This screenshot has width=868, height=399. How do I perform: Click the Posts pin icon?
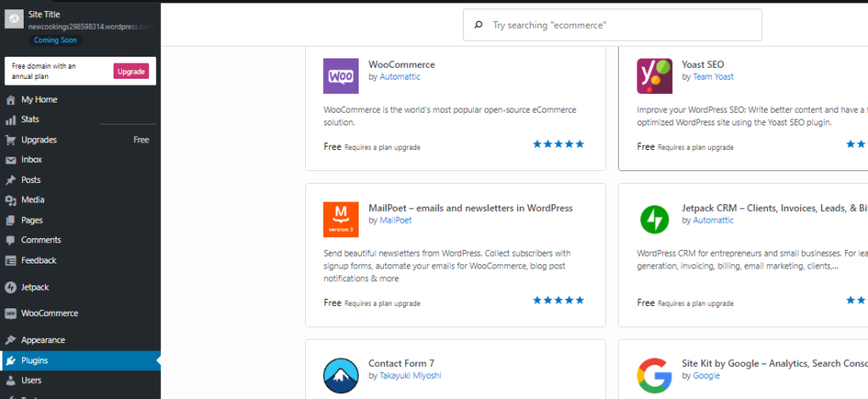(10, 180)
